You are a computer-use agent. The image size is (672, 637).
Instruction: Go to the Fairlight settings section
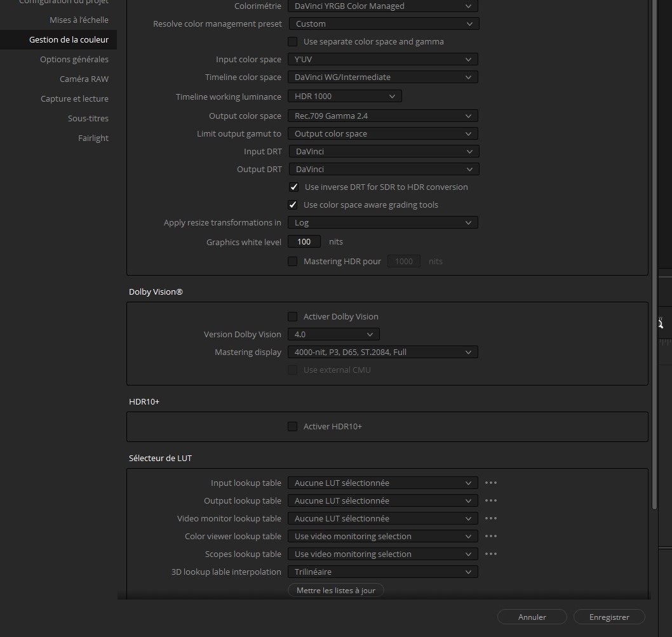tap(93, 138)
